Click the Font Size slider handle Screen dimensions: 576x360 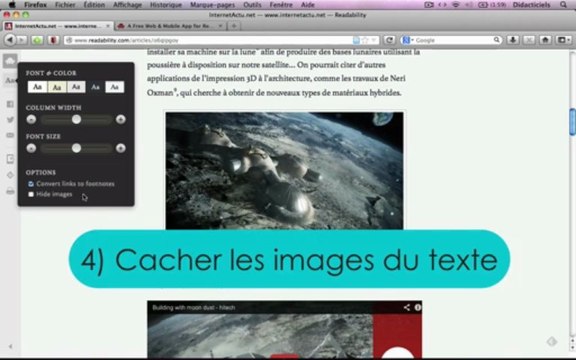click(76, 148)
